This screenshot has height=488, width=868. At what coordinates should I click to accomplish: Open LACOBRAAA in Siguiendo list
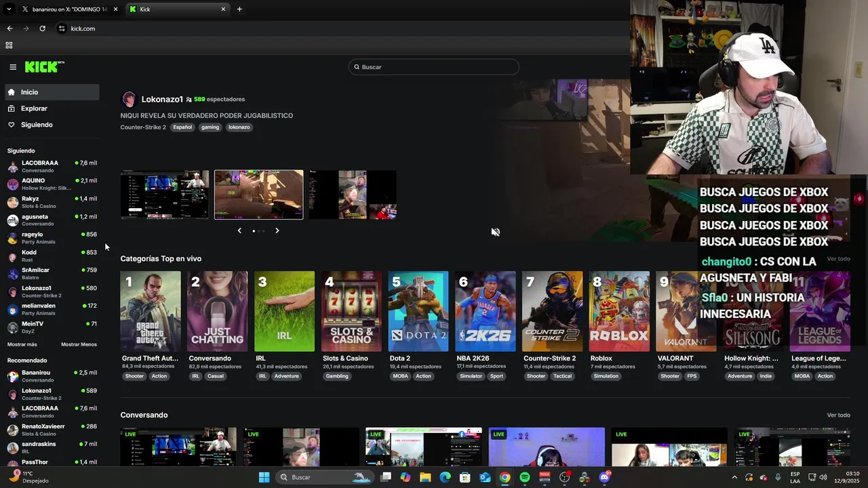coord(52,167)
